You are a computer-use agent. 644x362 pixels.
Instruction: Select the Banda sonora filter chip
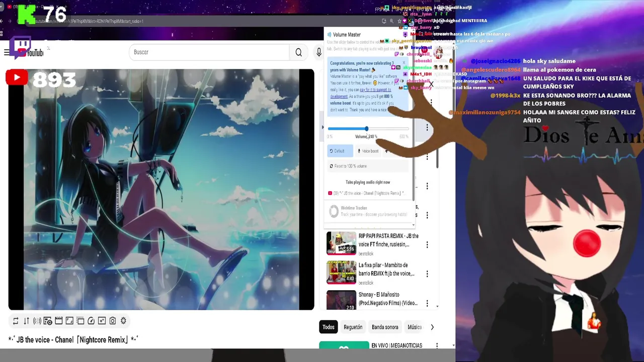coord(385,327)
